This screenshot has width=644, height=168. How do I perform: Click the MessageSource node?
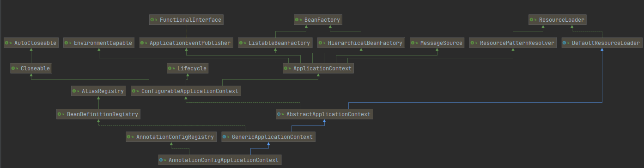point(437,43)
